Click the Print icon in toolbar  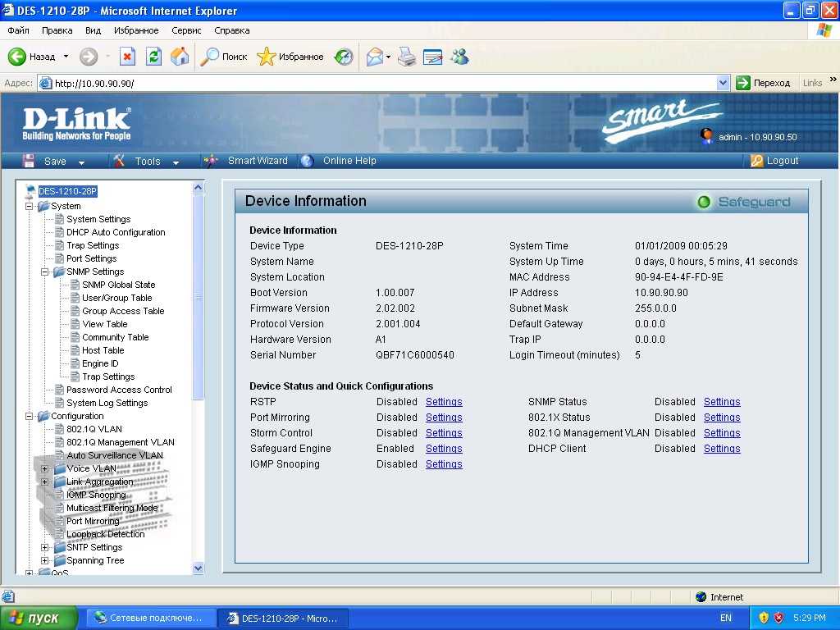click(407, 57)
